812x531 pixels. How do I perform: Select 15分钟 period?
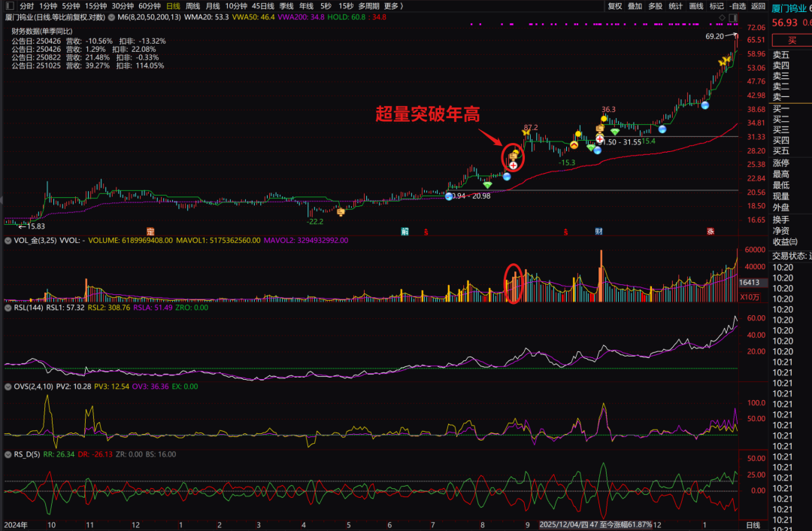pyautogui.click(x=95, y=6)
